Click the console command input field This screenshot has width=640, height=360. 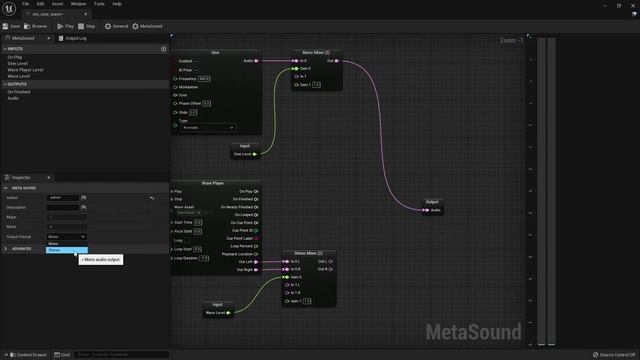tap(121, 355)
